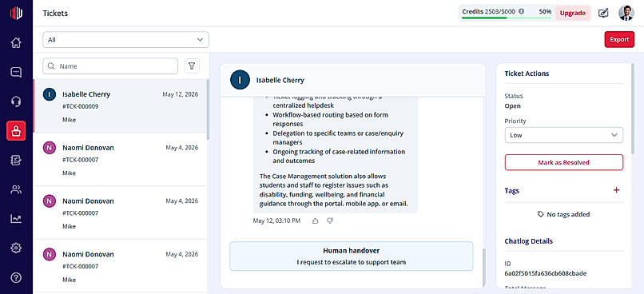Expand the All tickets dropdown
Viewport: 644px width, 294px height.
(x=125, y=40)
